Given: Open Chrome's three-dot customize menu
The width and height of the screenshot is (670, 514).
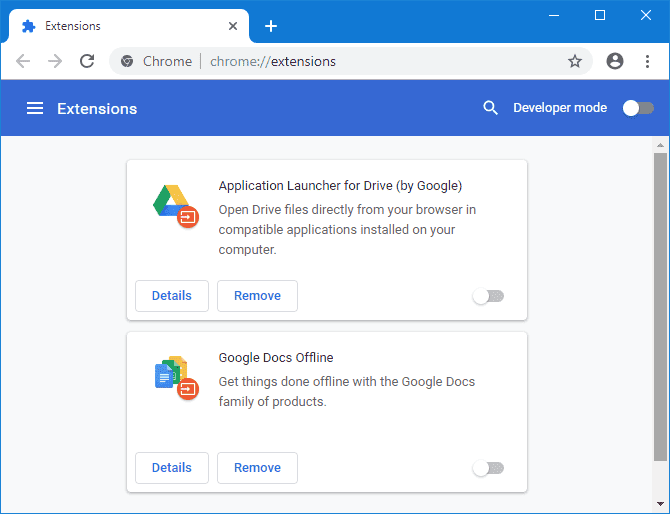Looking at the screenshot, I should (x=647, y=61).
